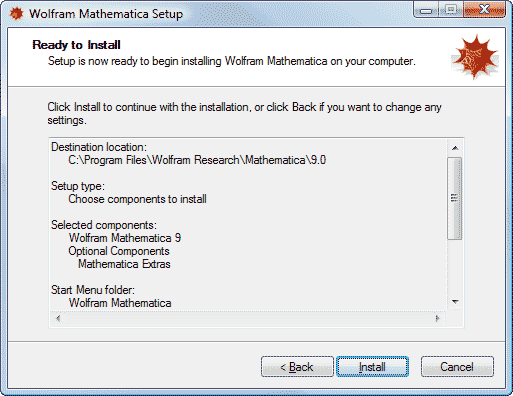Click the Mathematica spikey icon in title bar
The height and width of the screenshot is (396, 513).
[x=16, y=14]
